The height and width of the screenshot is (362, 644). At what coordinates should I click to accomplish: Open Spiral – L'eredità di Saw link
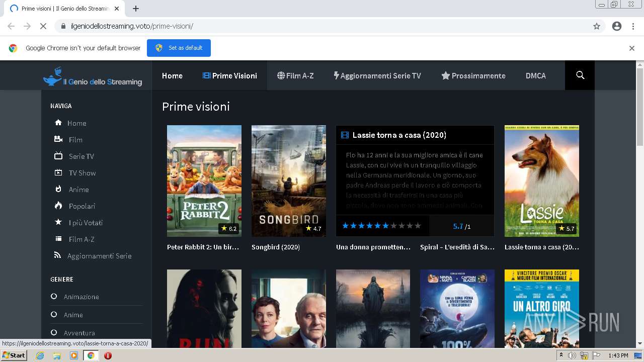point(457,247)
